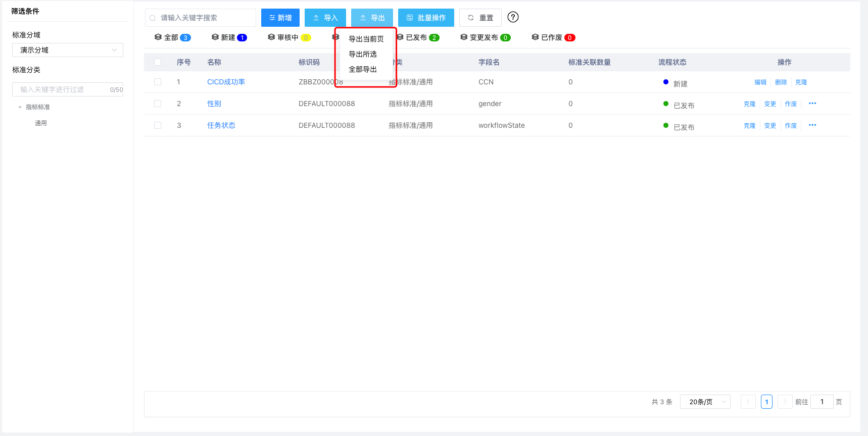Screen dimensions: 868x436
Task: Select all rows with header checkbox
Action: pyautogui.click(x=158, y=62)
